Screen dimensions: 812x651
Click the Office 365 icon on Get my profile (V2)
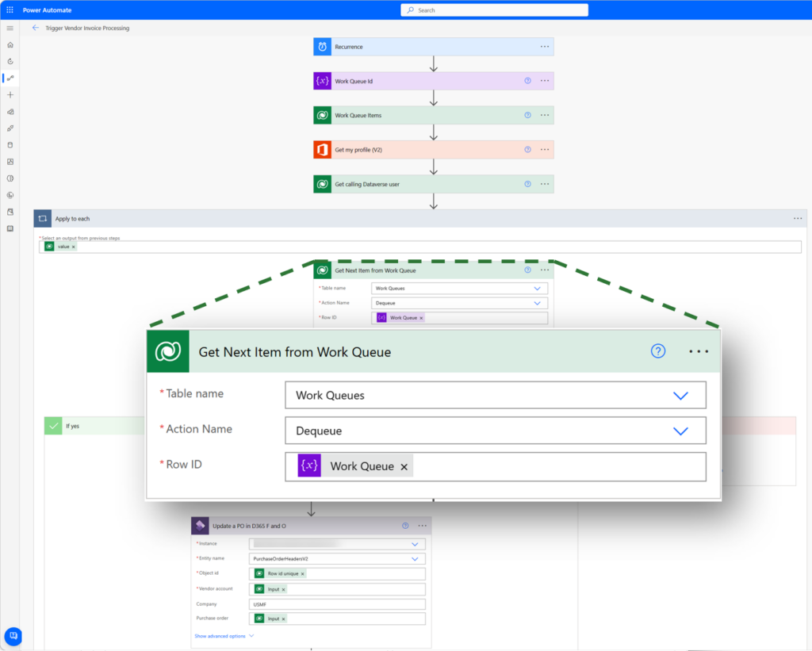tap(322, 149)
